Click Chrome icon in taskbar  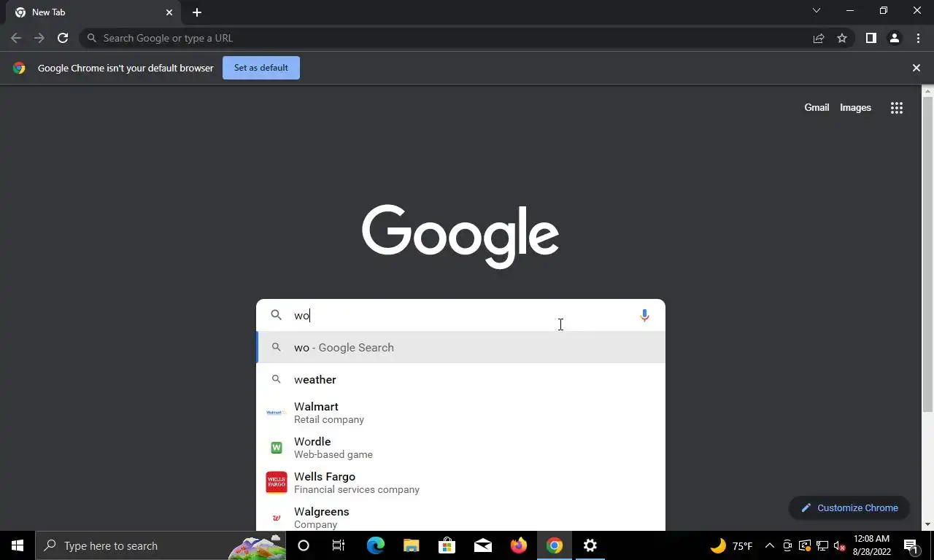pyautogui.click(x=555, y=545)
